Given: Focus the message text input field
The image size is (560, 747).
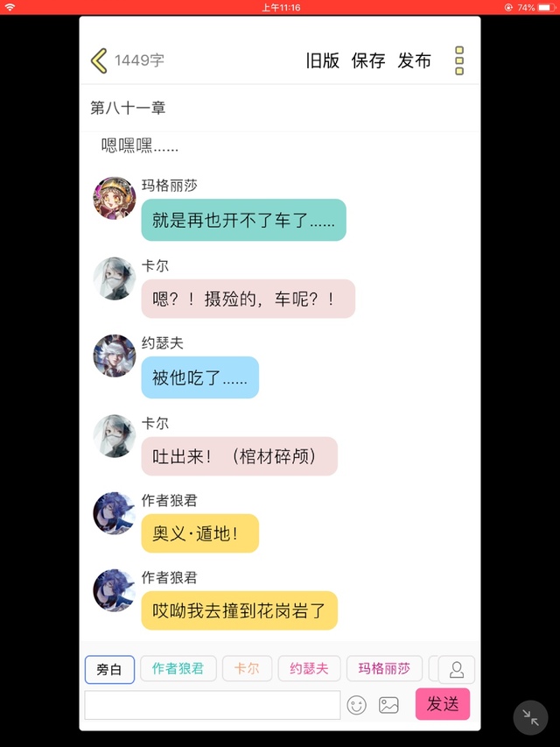Looking at the screenshot, I should click(213, 705).
